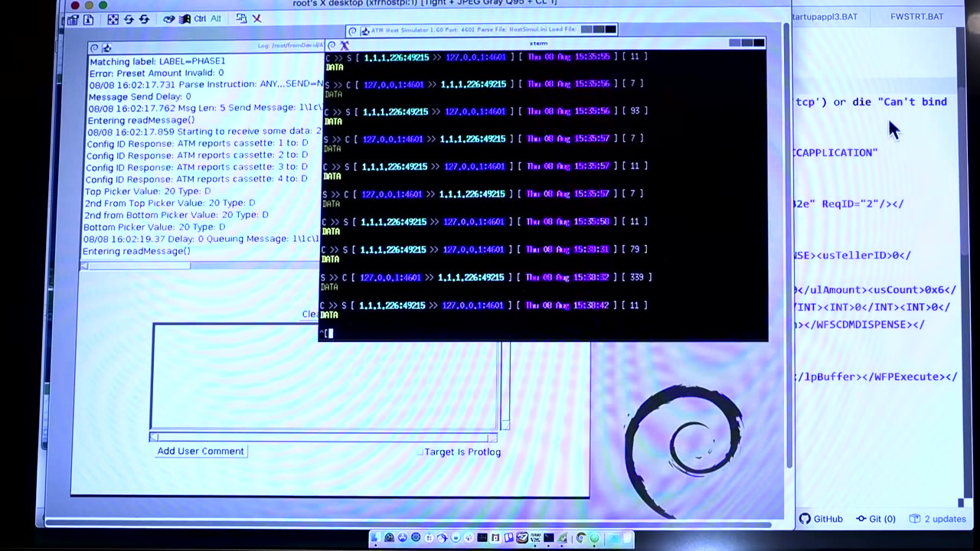
Task: Open VNC connection options icon
Action: point(73,19)
